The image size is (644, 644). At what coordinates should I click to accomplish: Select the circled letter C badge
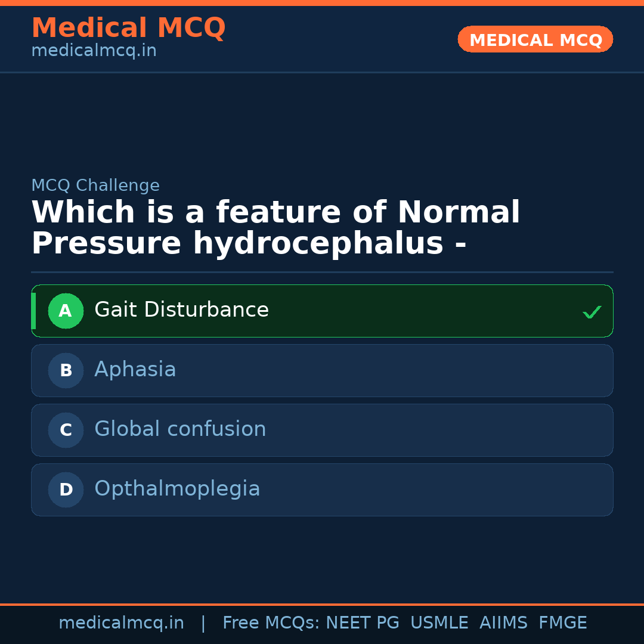(66, 430)
